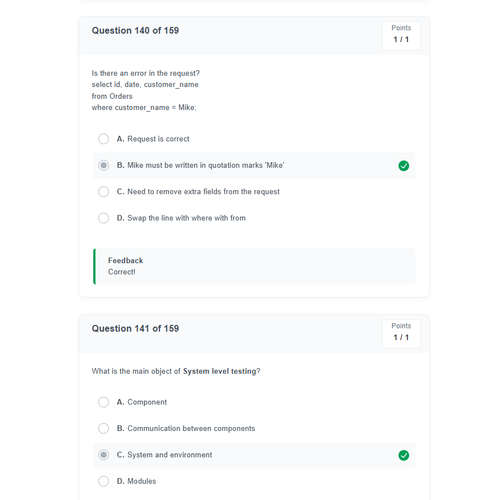Viewport: 485px width, 500px height.
Task: Click answer label 'Request is correct'
Action: (x=158, y=139)
